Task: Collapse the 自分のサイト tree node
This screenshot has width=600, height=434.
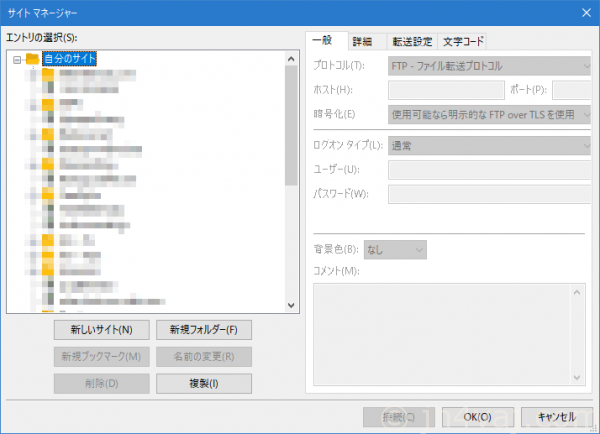Action: coord(17,59)
